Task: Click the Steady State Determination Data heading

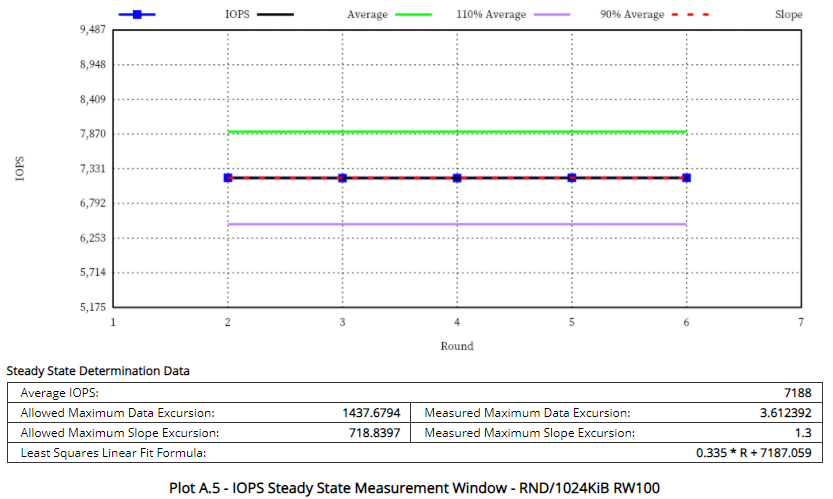Action: click(98, 371)
